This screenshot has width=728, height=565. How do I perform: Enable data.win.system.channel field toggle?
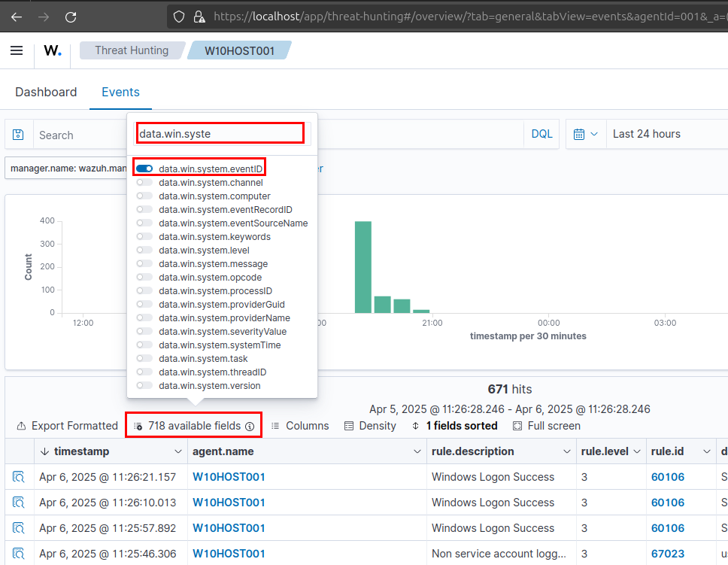point(144,183)
